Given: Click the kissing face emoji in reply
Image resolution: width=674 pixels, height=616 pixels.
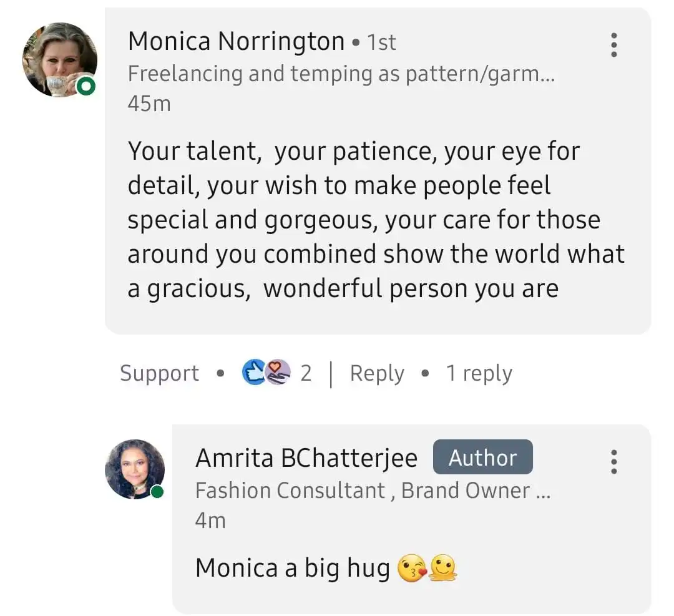Looking at the screenshot, I should 411,569.
